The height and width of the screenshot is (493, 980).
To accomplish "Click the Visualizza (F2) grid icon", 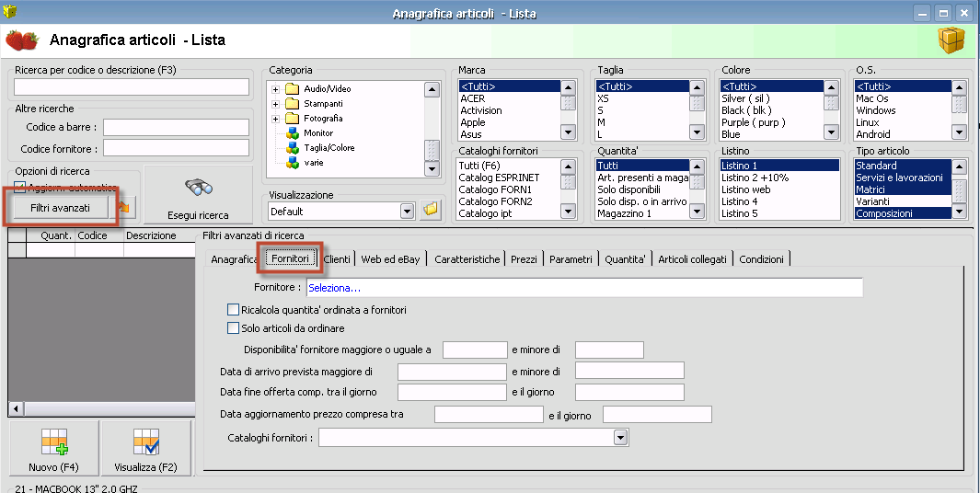I will pos(145,441).
